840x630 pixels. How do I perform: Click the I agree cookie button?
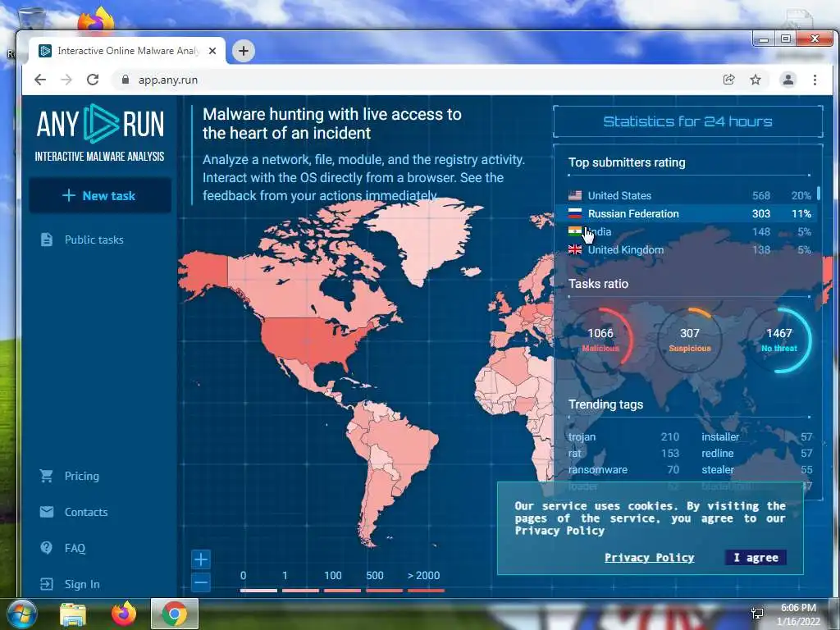tap(756, 558)
